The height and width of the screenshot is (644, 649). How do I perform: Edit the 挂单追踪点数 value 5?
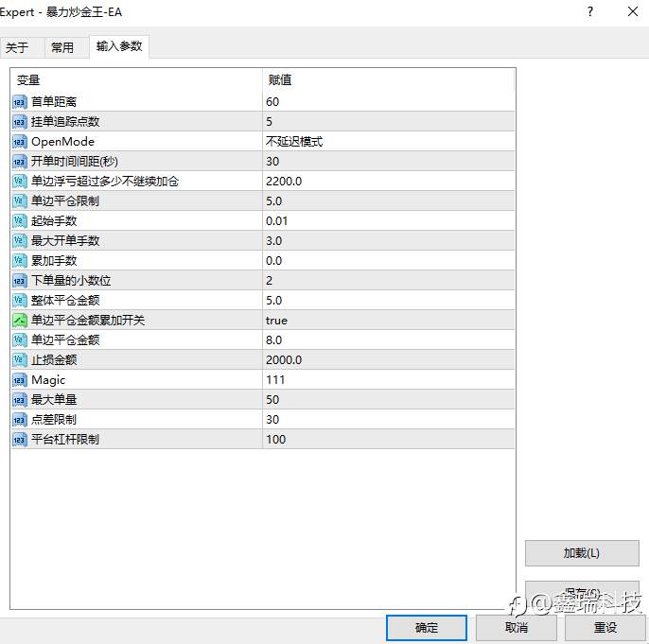[389, 122]
